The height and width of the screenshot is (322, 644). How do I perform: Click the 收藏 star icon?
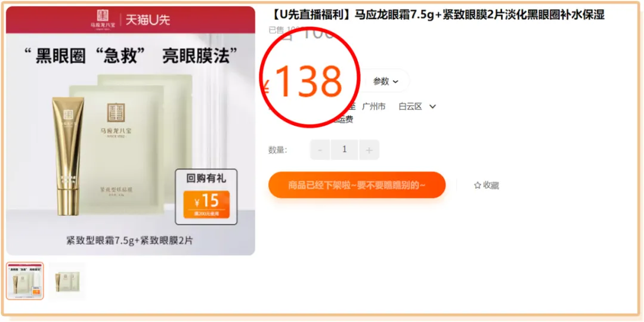click(477, 185)
